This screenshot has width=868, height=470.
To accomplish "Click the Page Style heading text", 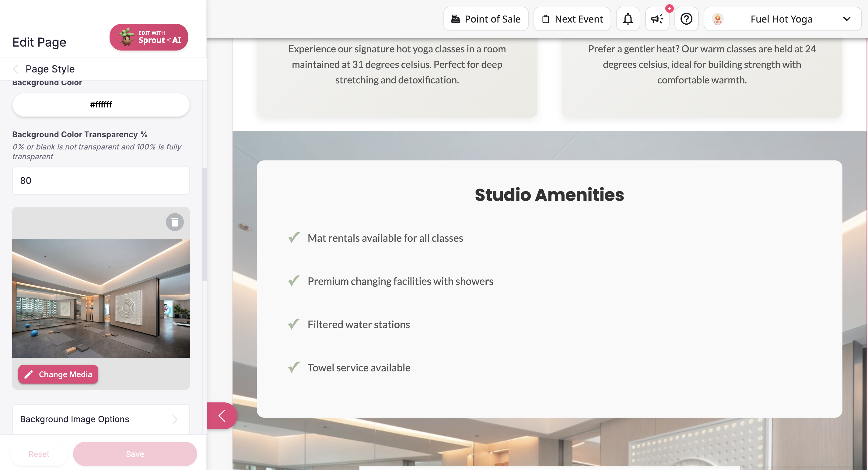I will tap(50, 69).
